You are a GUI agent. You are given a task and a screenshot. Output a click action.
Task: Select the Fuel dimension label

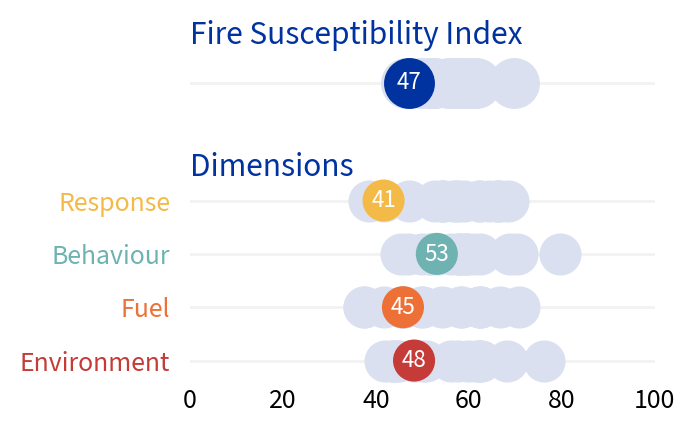[145, 308]
